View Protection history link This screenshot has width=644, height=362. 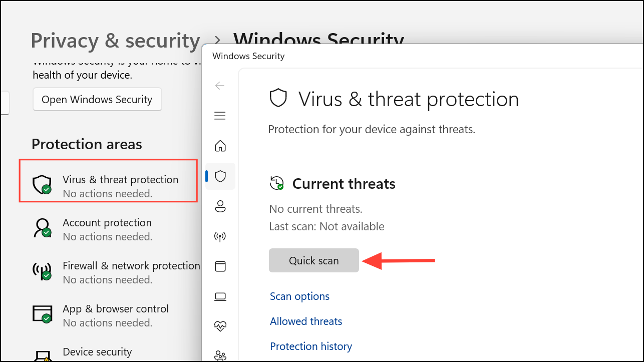311,346
